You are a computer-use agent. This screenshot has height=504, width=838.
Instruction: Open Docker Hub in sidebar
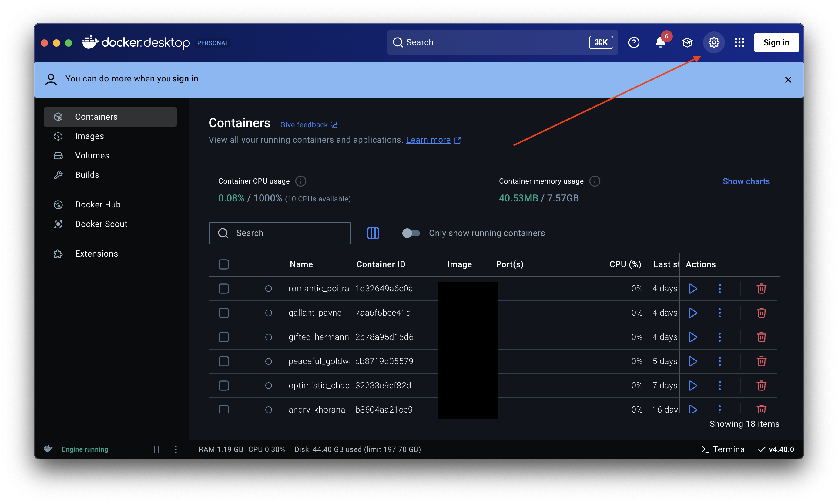(110, 204)
